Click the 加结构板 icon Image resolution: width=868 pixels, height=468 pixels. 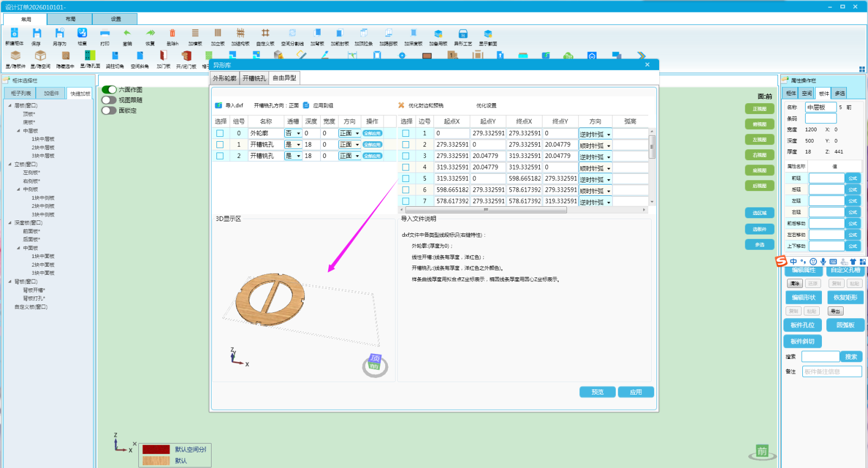(x=240, y=34)
